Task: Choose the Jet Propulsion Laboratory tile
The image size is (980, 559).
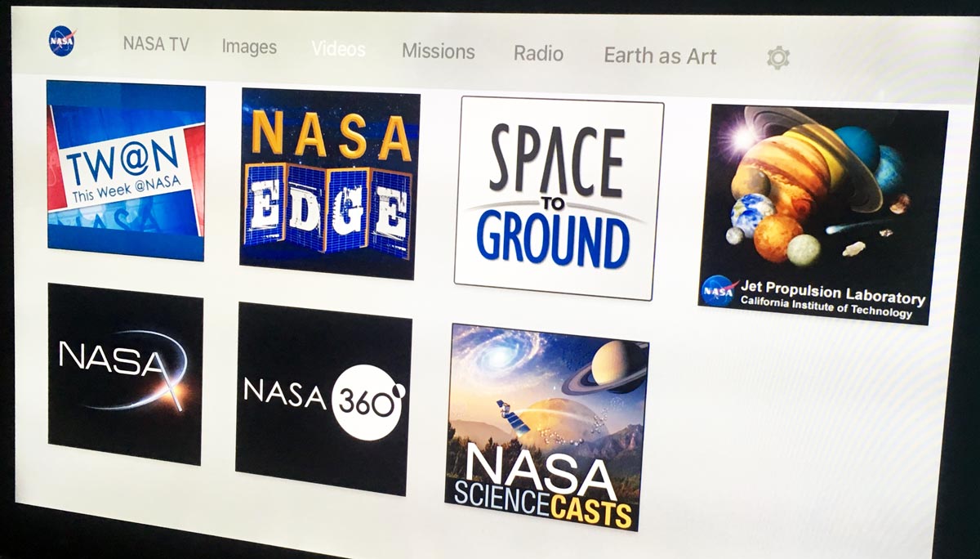Action: click(x=822, y=215)
